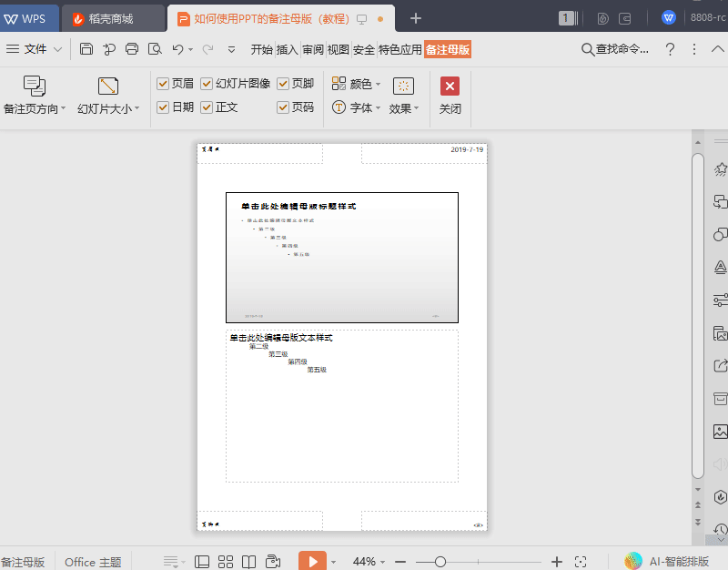Open the 文件 file menu
This screenshot has width=728, height=570.
coord(34,49)
